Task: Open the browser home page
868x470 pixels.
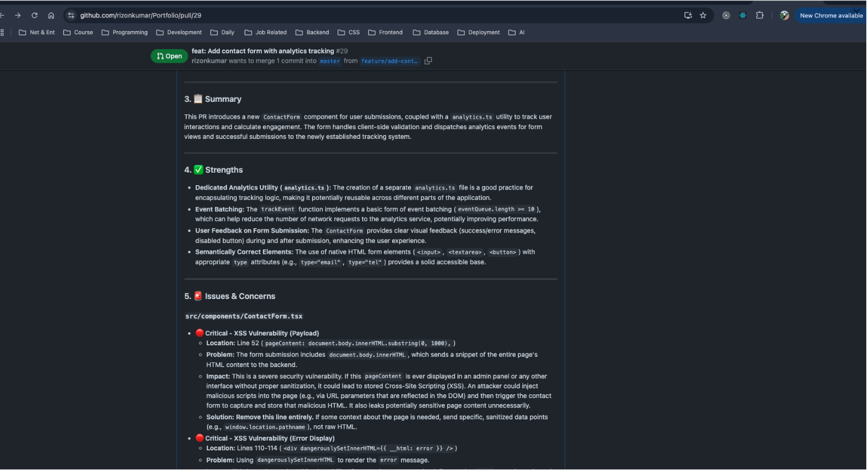Action: point(51,15)
